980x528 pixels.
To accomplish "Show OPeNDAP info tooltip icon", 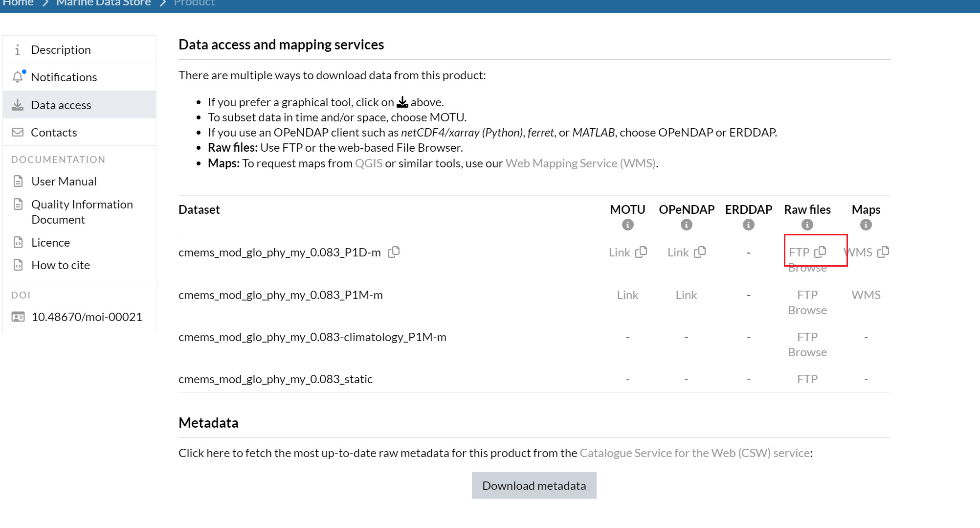I will click(x=687, y=225).
